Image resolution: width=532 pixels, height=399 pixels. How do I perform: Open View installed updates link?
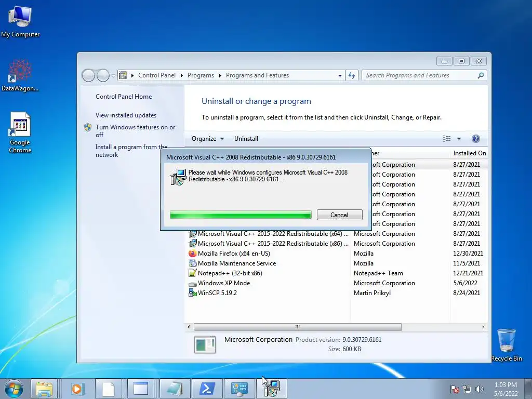coord(126,115)
